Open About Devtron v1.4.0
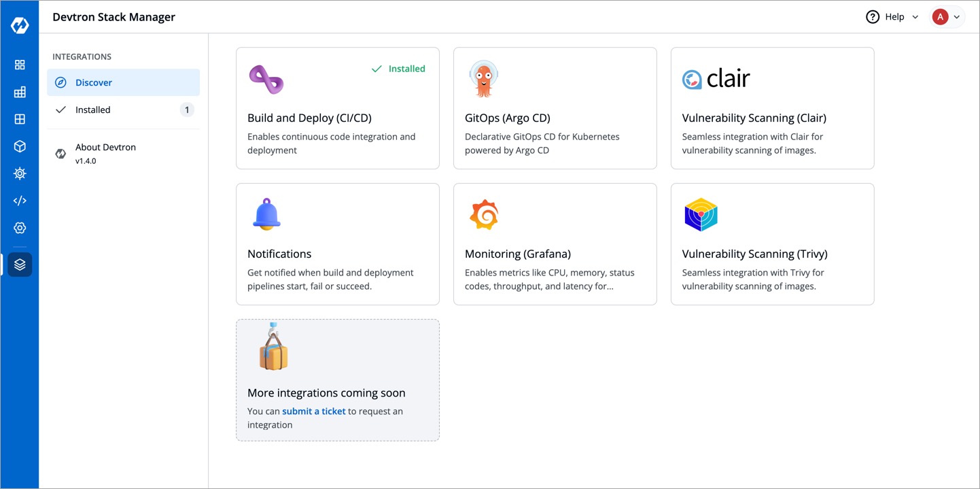 click(105, 153)
